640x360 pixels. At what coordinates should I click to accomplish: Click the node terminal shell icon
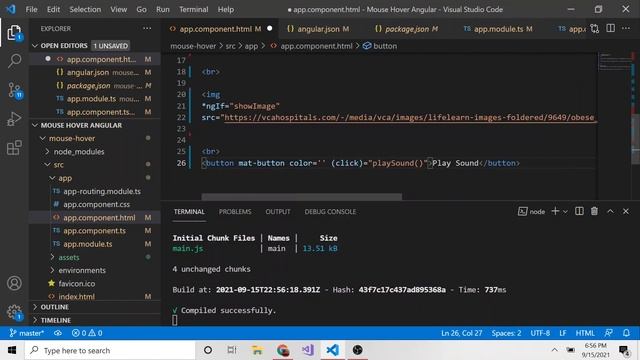click(522, 211)
